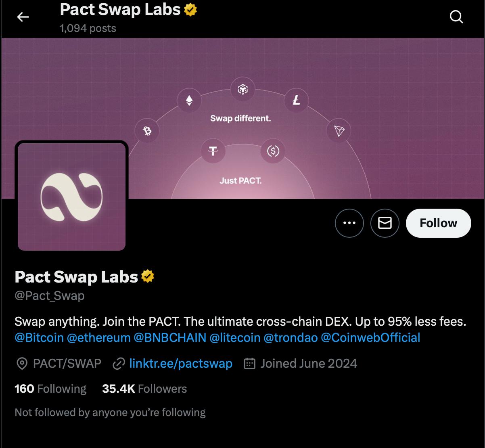This screenshot has height=448, width=485.
Task: Open the @ethereum mention
Action: (98, 337)
